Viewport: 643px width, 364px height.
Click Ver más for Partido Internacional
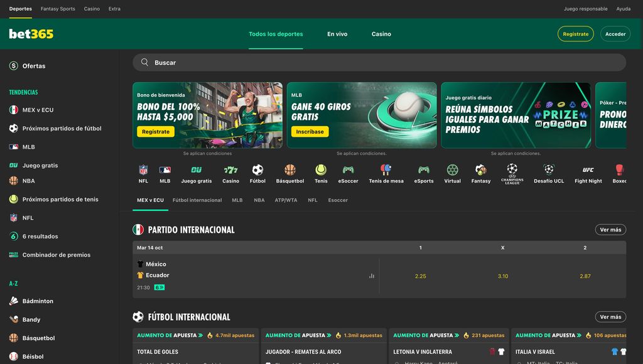click(610, 230)
